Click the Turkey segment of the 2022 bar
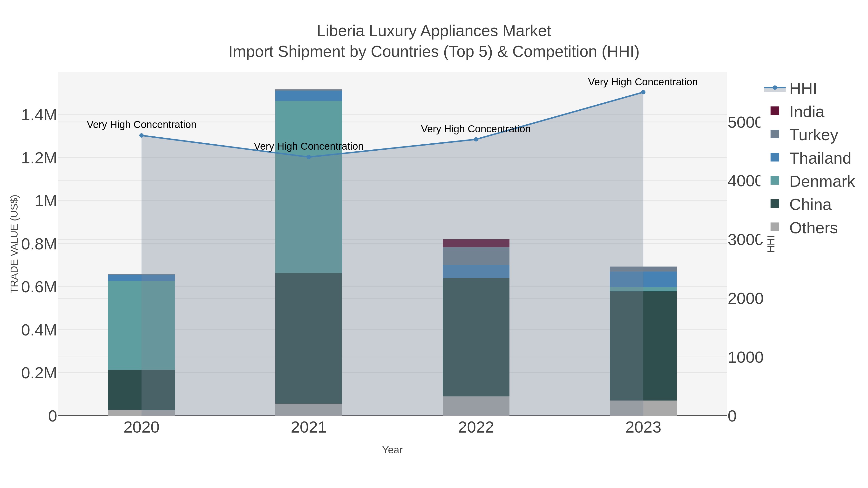Screen dimensions: 868x488 476,256
